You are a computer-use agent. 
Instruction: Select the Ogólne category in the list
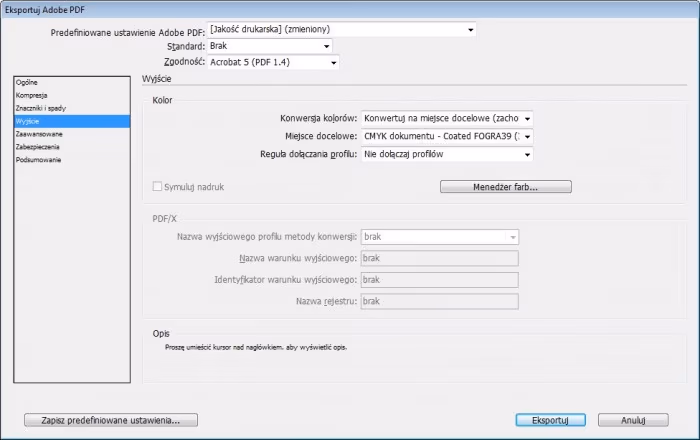pos(72,83)
